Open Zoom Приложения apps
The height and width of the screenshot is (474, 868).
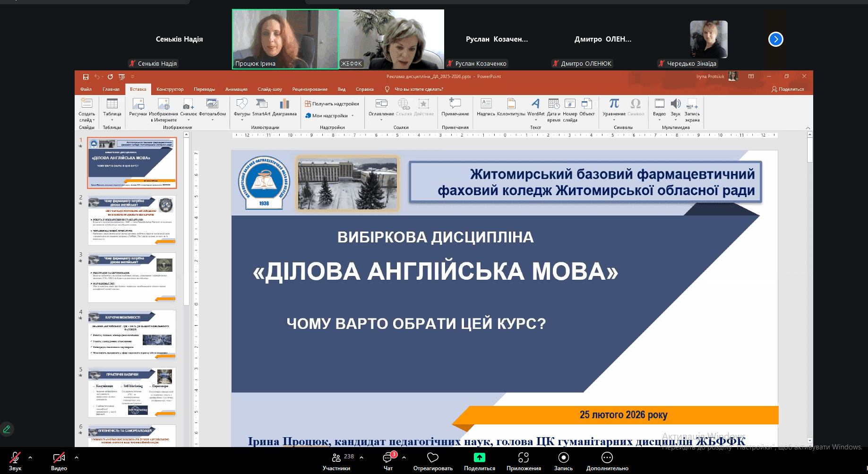click(524, 462)
